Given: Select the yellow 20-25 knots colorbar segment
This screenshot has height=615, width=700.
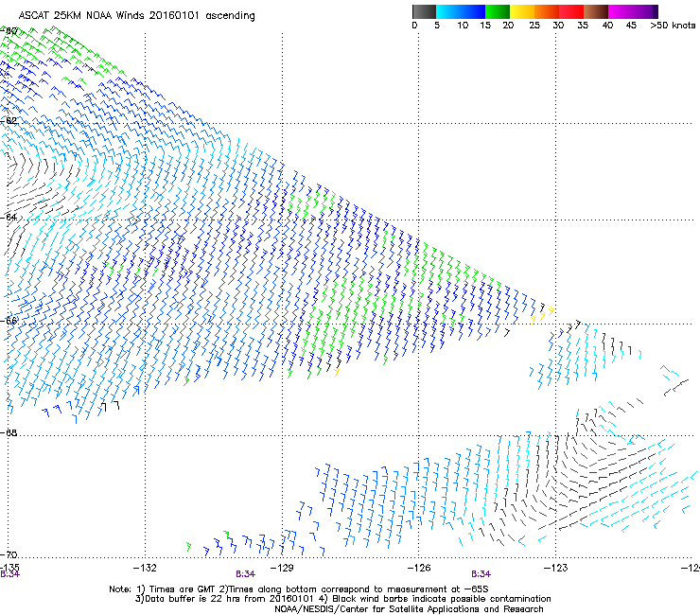Looking at the screenshot, I should click(x=522, y=11).
